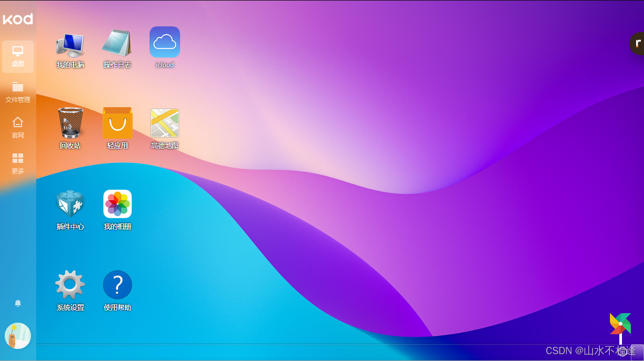This screenshot has width=644, height=361.
Task: Open the user avatar menu
Action: tap(18, 336)
